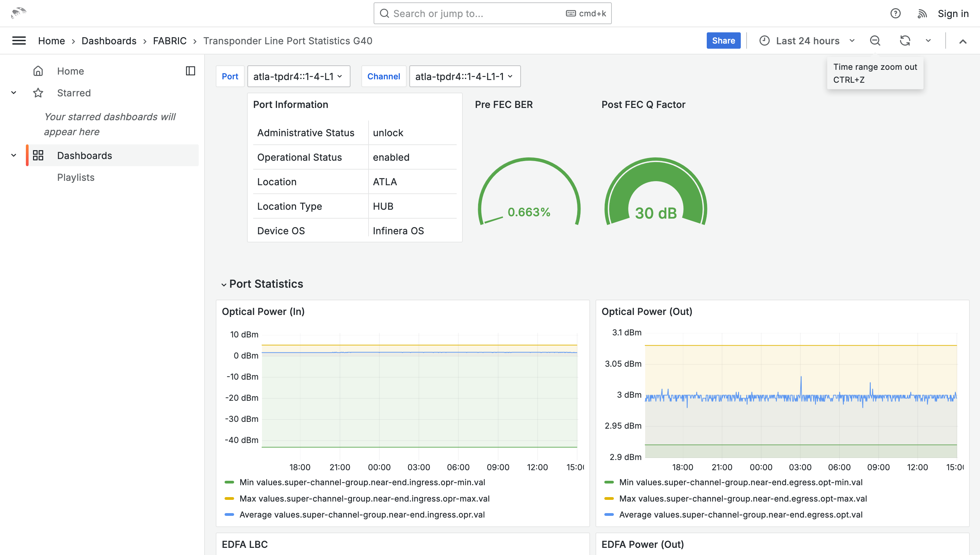980x555 pixels.
Task: Click the Home house icon in sidebar
Action: (x=38, y=71)
